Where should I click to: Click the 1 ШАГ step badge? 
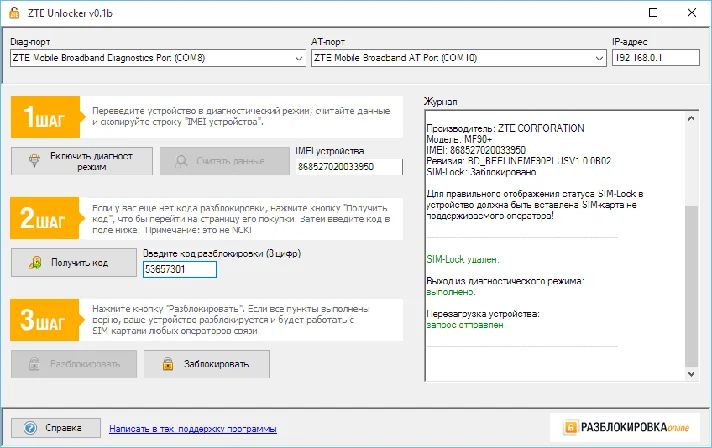pyautogui.click(x=48, y=117)
